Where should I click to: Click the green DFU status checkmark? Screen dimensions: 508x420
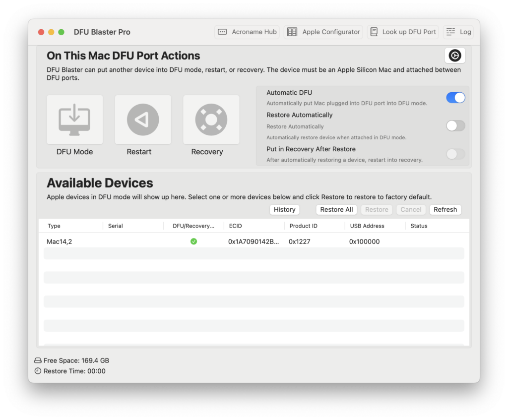[193, 241]
